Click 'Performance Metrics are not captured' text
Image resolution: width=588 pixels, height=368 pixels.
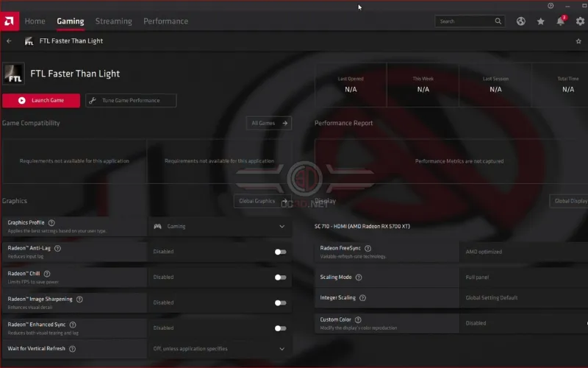[459, 161]
